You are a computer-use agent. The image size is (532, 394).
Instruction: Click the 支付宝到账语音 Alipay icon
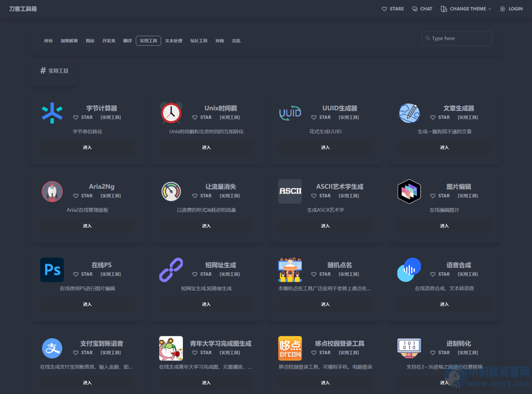[52, 348]
